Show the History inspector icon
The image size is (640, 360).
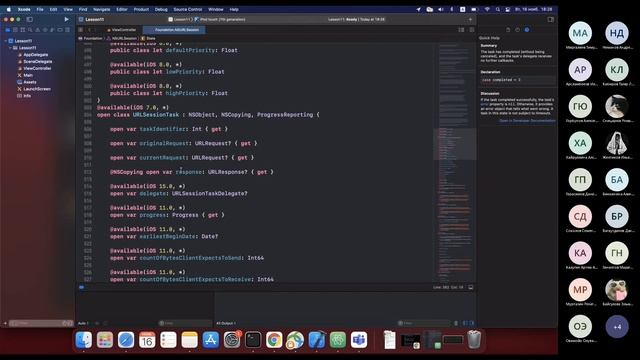[518, 30]
